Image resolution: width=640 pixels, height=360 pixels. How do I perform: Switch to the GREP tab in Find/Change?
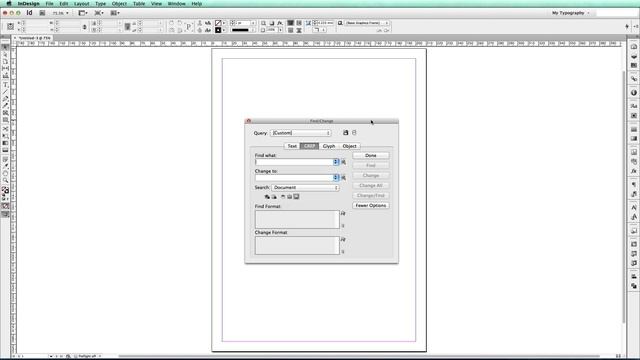click(309, 146)
